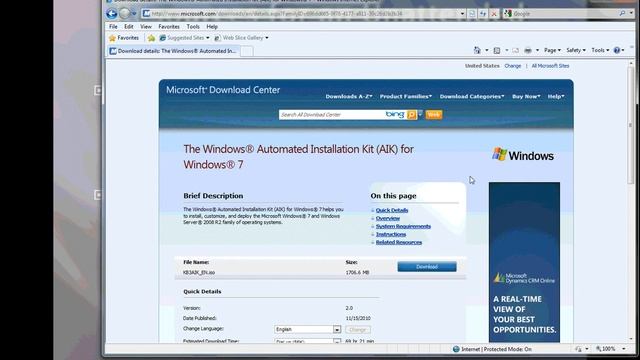Open the Buy Now site menu

[526, 97]
